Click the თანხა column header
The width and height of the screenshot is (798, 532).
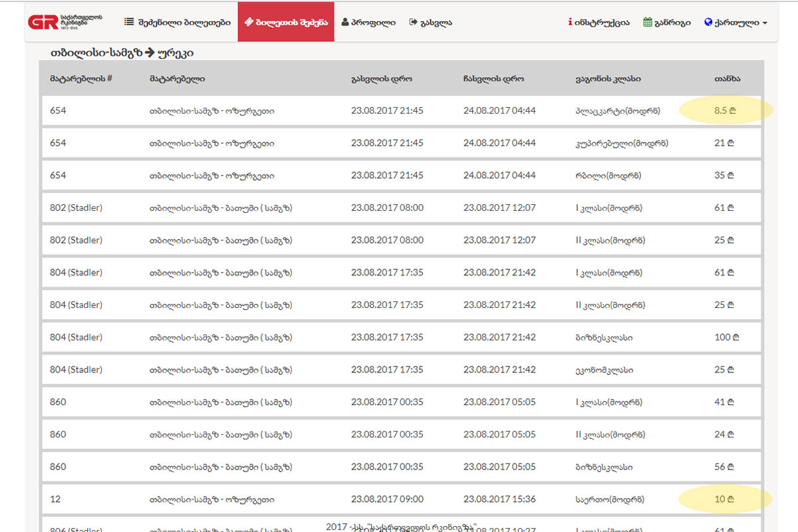728,78
